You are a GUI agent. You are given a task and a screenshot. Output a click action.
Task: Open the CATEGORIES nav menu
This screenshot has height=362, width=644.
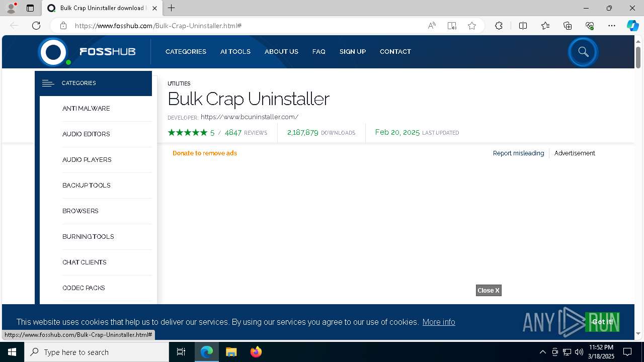[186, 52]
